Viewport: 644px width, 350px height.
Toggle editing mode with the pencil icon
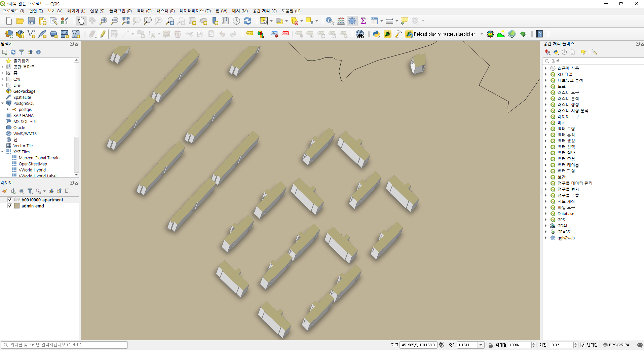[103, 34]
